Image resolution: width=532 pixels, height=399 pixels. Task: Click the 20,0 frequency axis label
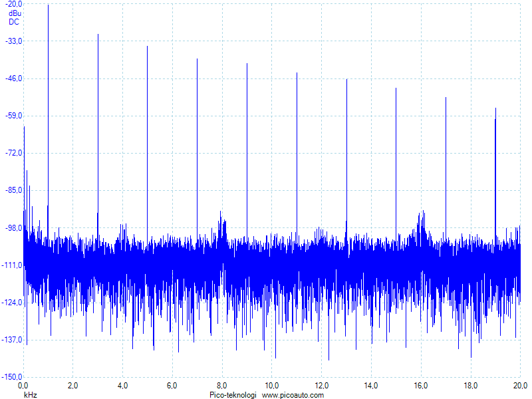pos(520,386)
